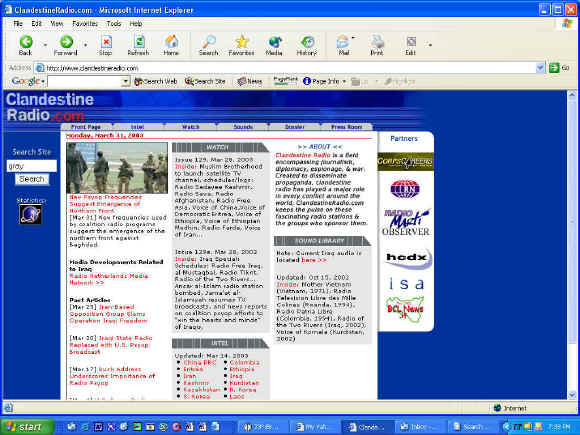Switch to the Front Page site tab
Image resolution: width=580 pixels, height=435 pixels.
85,127
